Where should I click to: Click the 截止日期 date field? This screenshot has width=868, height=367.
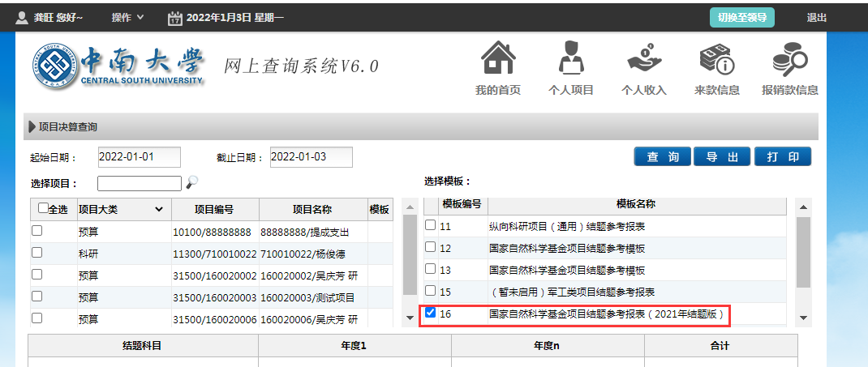[x=312, y=157]
